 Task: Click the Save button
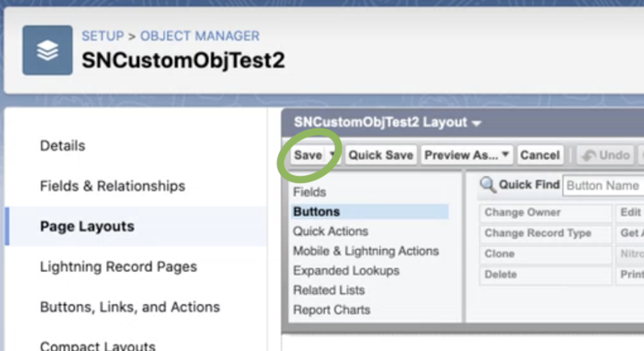point(308,155)
